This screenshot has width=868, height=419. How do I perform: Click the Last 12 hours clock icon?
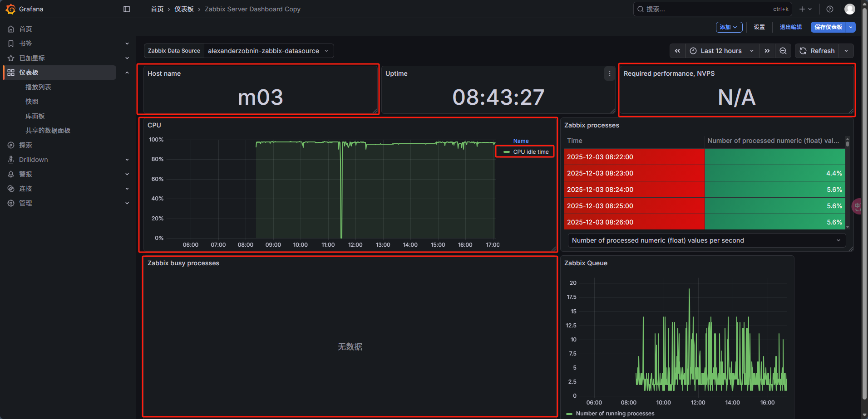tap(693, 51)
